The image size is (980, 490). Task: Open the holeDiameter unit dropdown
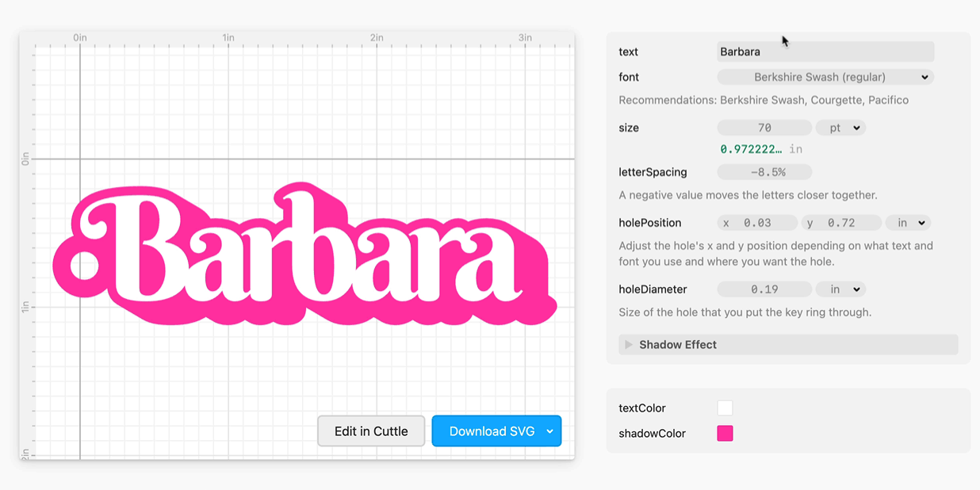(x=841, y=289)
